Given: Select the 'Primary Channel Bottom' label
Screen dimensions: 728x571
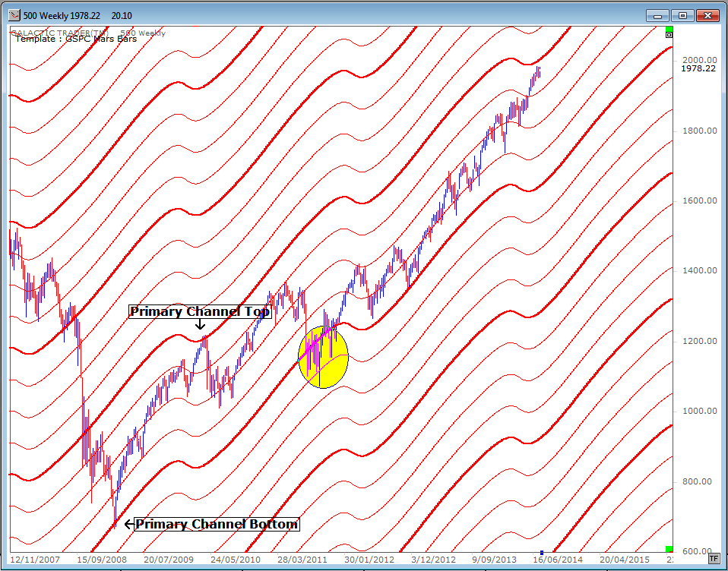Looking at the screenshot, I should coord(217,524).
